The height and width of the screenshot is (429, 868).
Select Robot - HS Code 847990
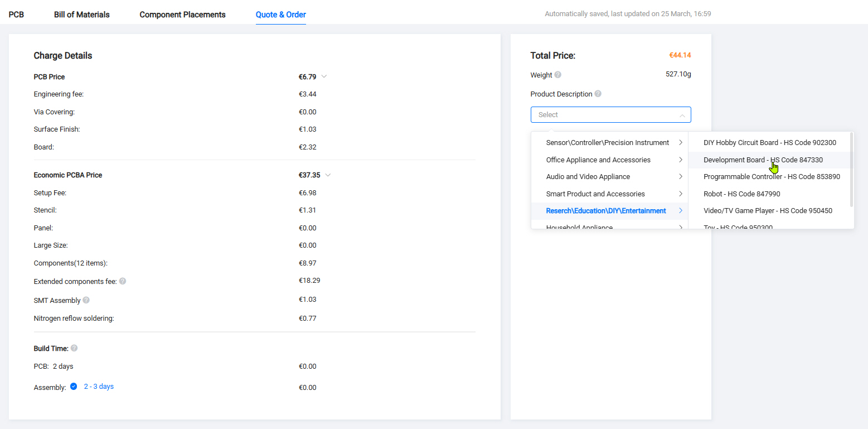click(x=741, y=194)
